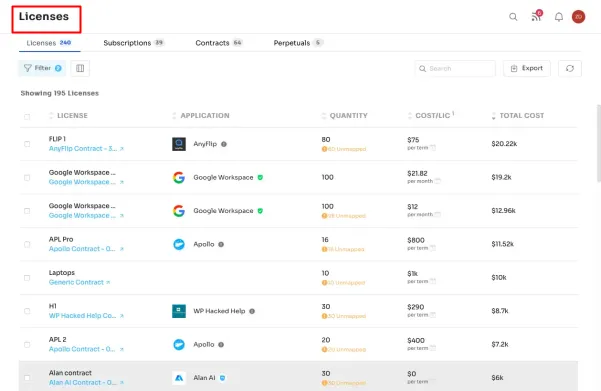Click the WP Hacked Help application logo
The width and height of the screenshot is (601, 391).
tap(179, 311)
